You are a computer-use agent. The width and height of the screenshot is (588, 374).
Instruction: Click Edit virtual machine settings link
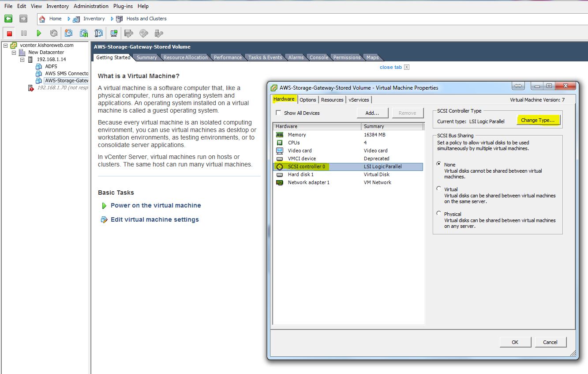154,219
